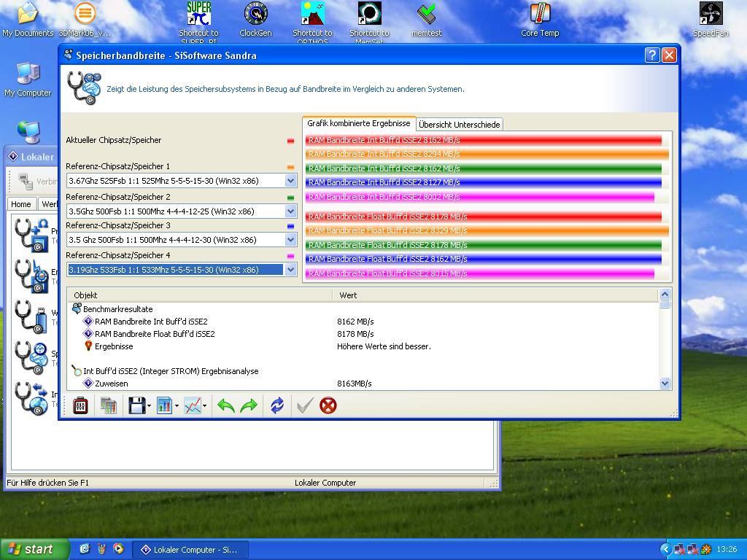The image size is (747, 560).
Task: Open the Shortcut to ORTHOS icon
Action: (312, 21)
